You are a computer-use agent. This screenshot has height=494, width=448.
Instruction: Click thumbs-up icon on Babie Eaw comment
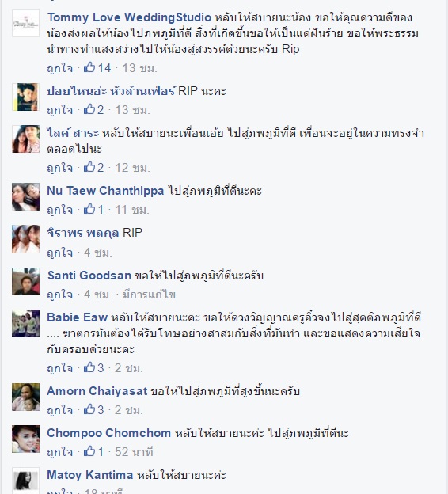tap(89, 367)
